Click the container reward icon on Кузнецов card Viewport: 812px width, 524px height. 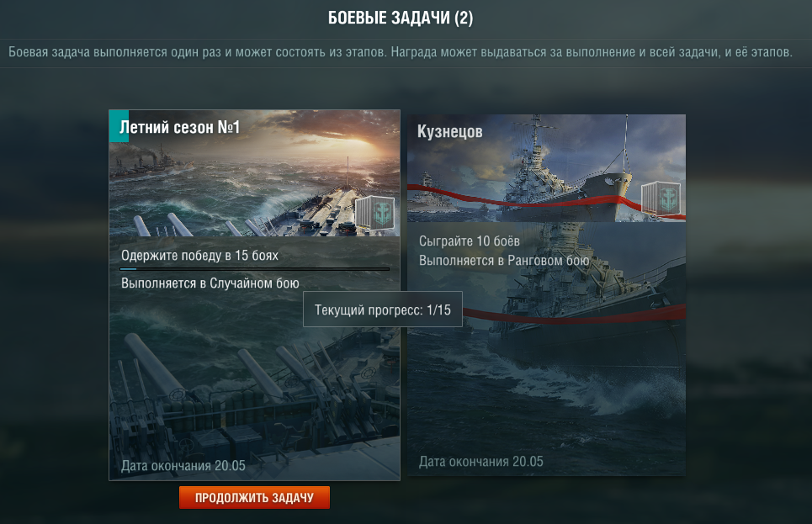(x=661, y=198)
